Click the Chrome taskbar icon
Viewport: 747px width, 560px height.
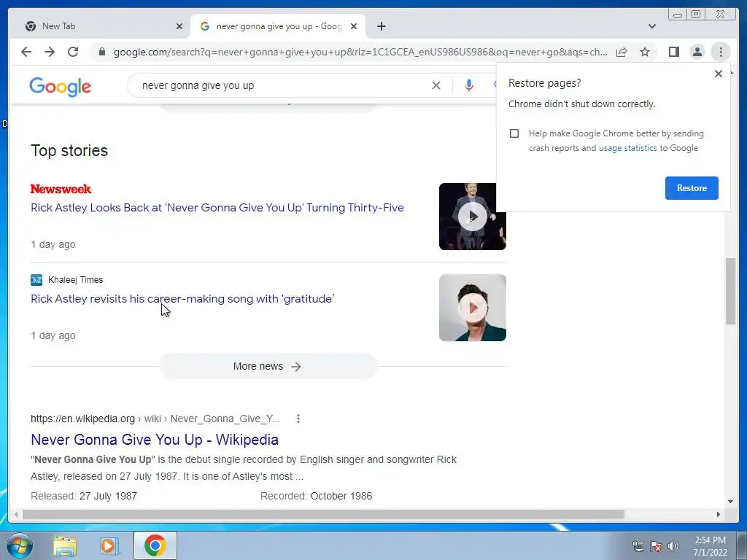[x=155, y=545]
